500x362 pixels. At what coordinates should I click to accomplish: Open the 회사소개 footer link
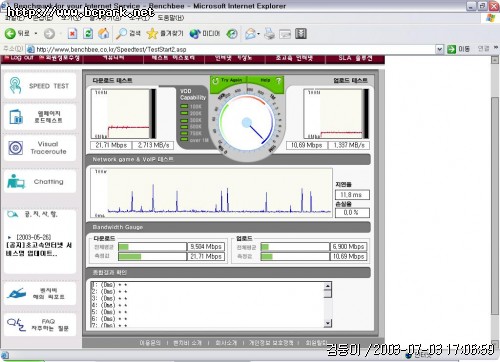(226, 343)
